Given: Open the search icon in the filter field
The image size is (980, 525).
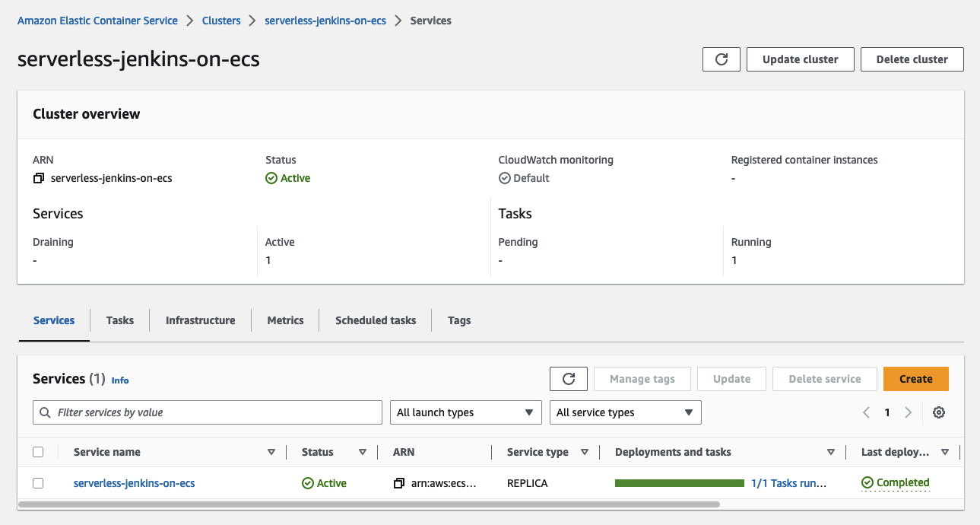Looking at the screenshot, I should [45, 412].
